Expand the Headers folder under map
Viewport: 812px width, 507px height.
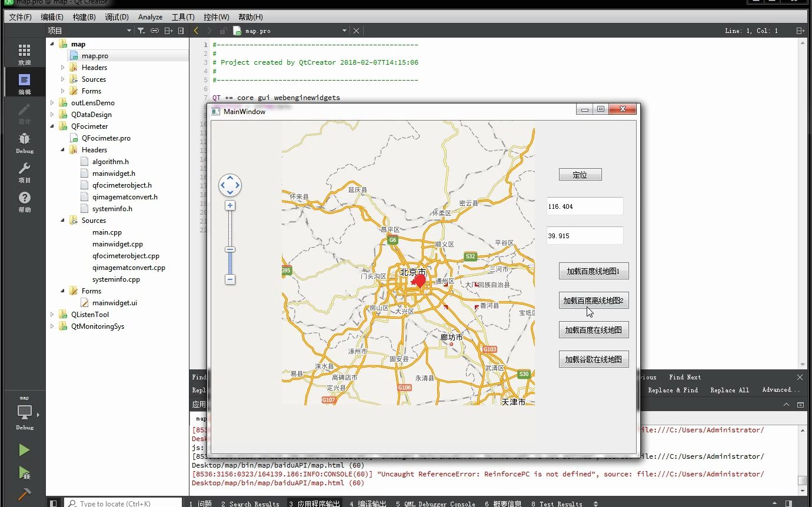63,68
